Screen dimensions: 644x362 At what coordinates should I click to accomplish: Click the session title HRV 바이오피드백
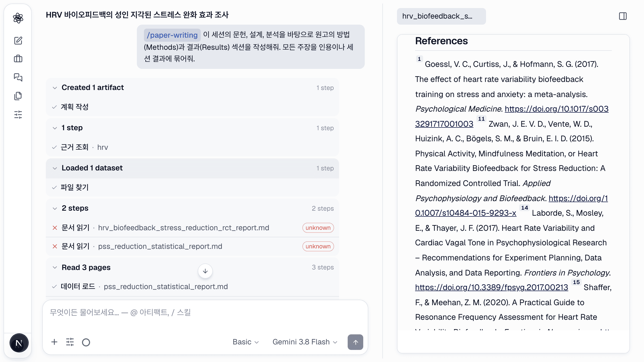137,15
